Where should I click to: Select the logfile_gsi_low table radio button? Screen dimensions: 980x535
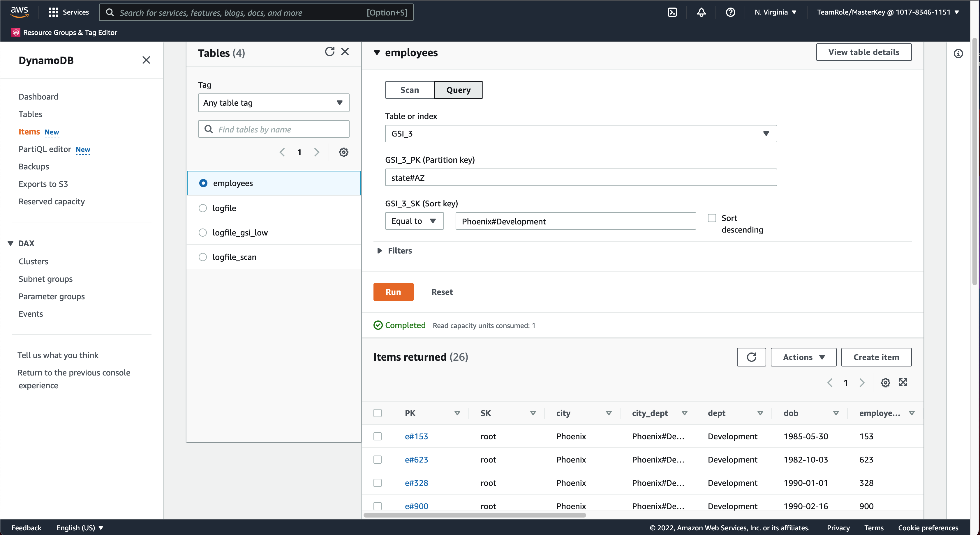click(x=203, y=232)
